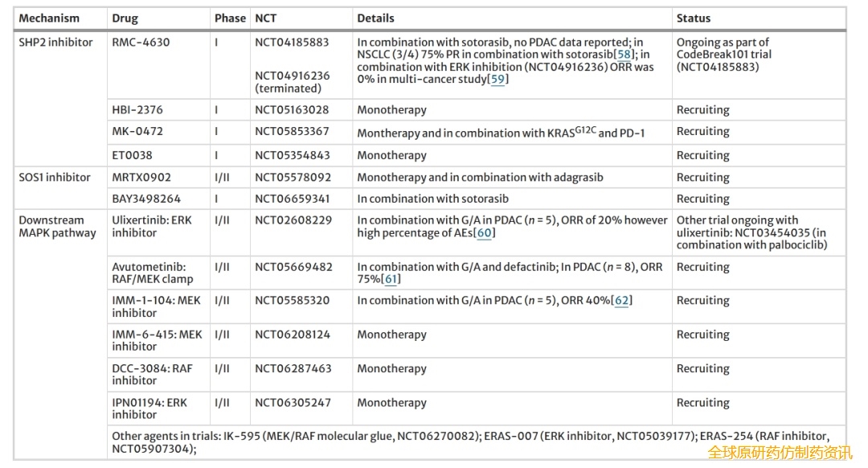
Task: Click the NCT05578092 trial identifier
Action: pos(292,178)
